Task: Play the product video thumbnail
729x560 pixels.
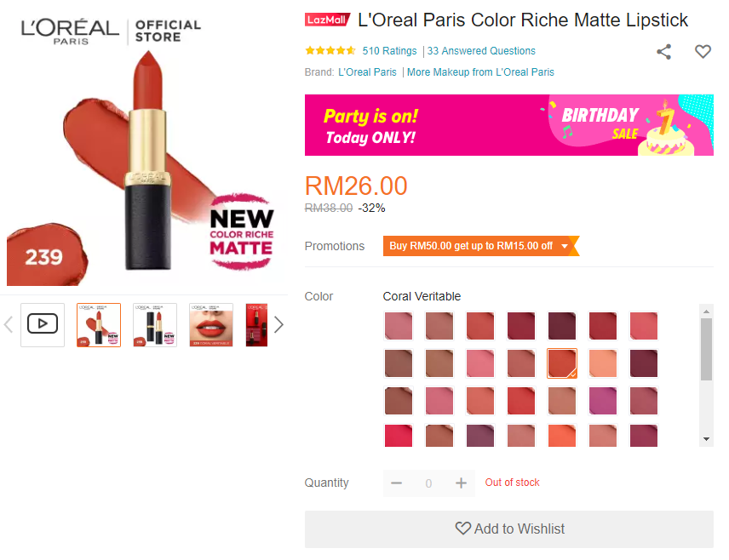Action: pos(43,324)
